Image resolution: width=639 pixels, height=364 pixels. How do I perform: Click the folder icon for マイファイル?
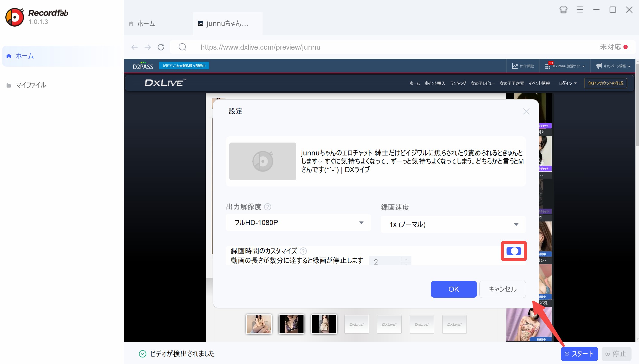click(x=9, y=85)
